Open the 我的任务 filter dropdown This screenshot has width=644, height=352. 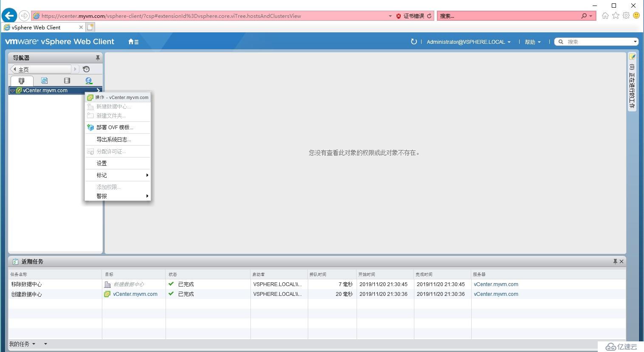click(x=22, y=344)
